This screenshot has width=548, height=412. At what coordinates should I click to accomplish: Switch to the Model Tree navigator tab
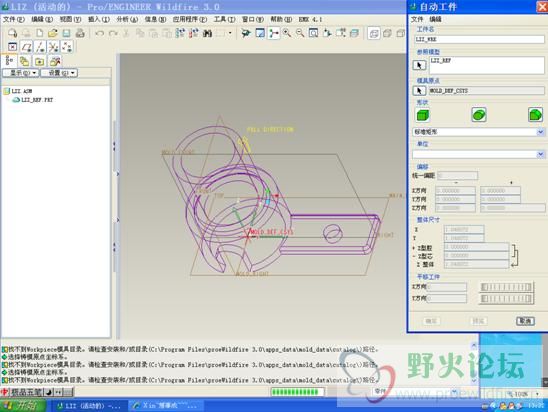[x=9, y=61]
